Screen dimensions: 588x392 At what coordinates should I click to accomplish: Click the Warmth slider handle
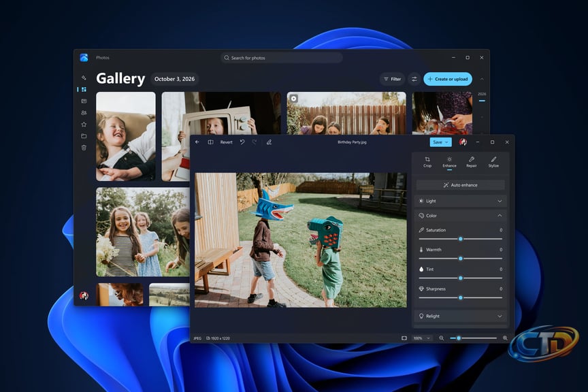click(x=461, y=259)
